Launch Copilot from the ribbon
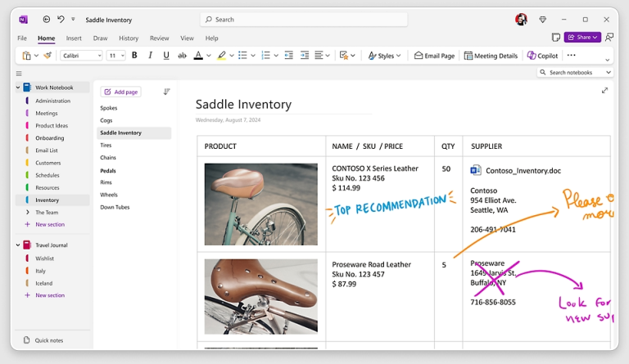Viewport: 629px width, 364px height. [542, 56]
